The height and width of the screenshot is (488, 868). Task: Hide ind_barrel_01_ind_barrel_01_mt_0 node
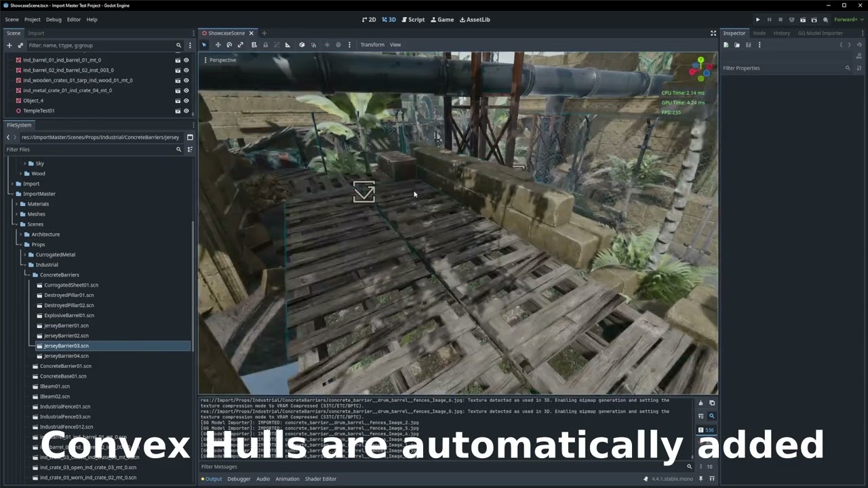(x=186, y=60)
